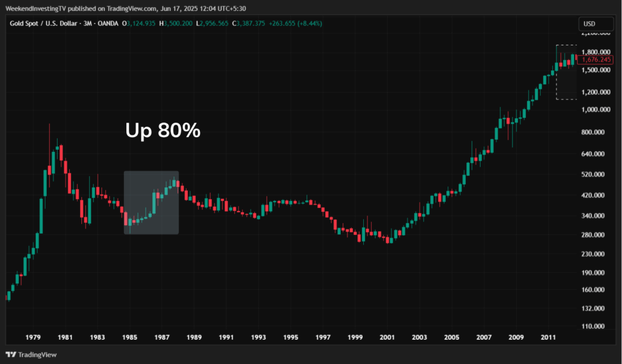Click the 1983 label on the time axis
The height and width of the screenshot is (364, 622).
97,337
